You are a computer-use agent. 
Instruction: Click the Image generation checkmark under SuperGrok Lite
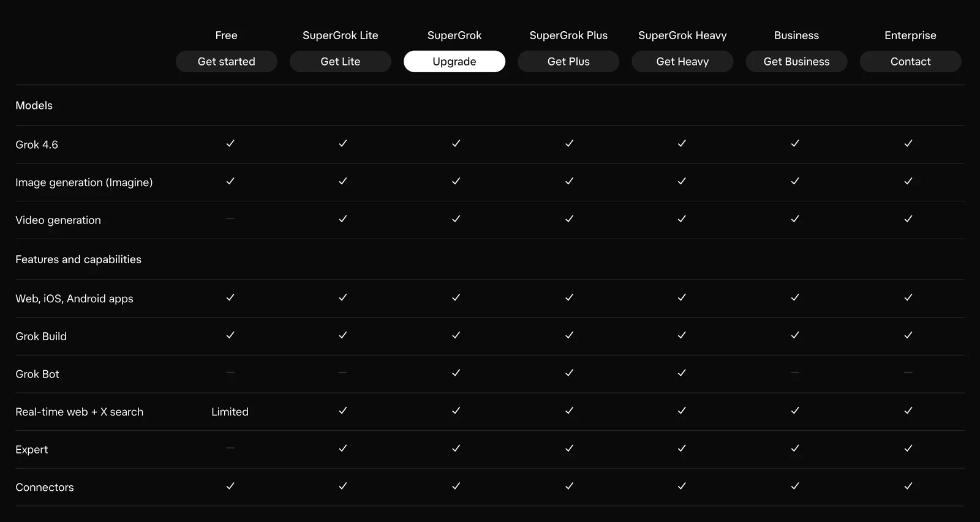point(343,181)
